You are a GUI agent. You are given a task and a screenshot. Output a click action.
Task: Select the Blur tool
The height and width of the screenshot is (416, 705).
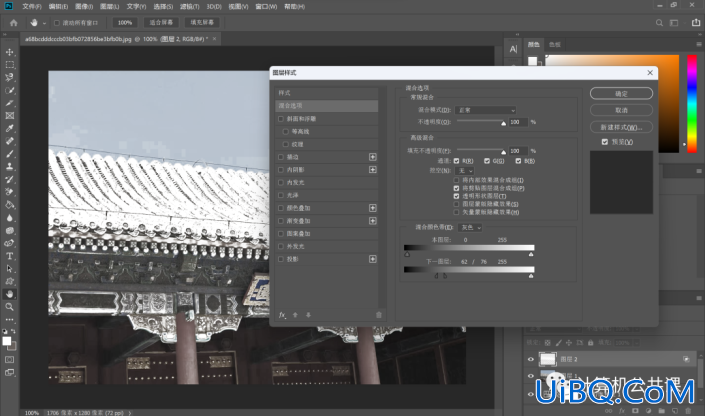[x=9, y=218]
